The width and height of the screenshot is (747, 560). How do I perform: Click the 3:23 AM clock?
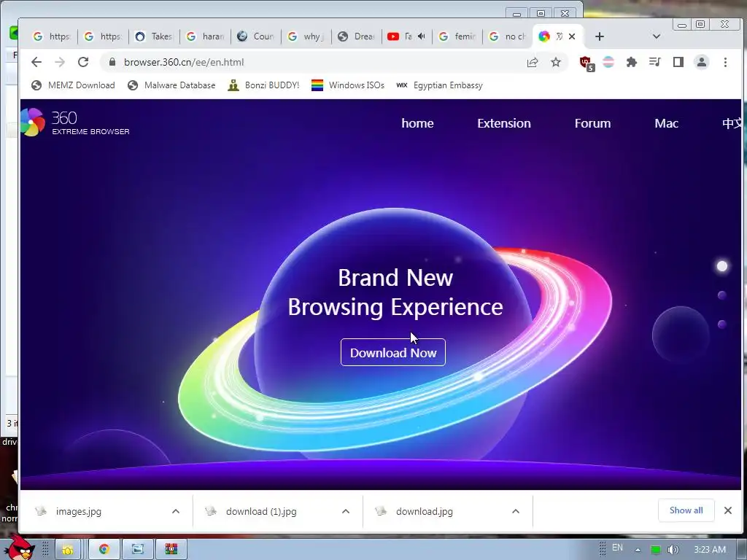710,550
